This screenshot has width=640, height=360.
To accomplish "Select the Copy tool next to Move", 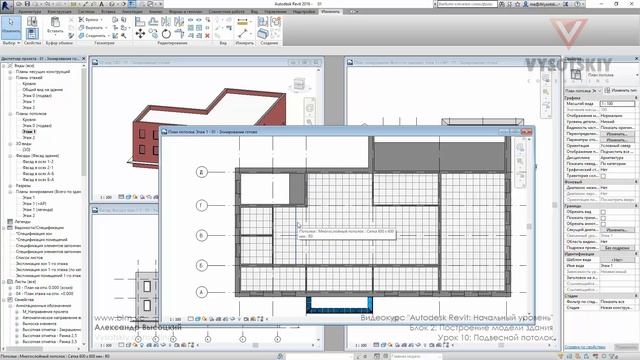I will pos(153,34).
